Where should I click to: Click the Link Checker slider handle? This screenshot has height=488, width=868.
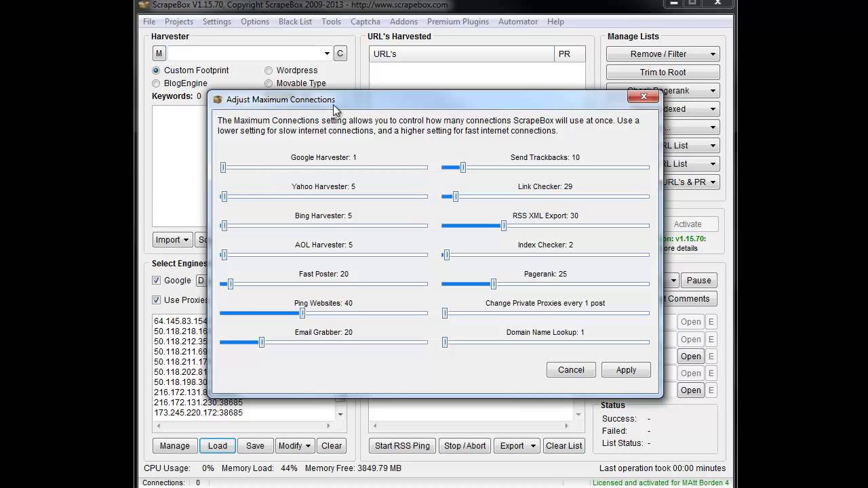(456, 197)
